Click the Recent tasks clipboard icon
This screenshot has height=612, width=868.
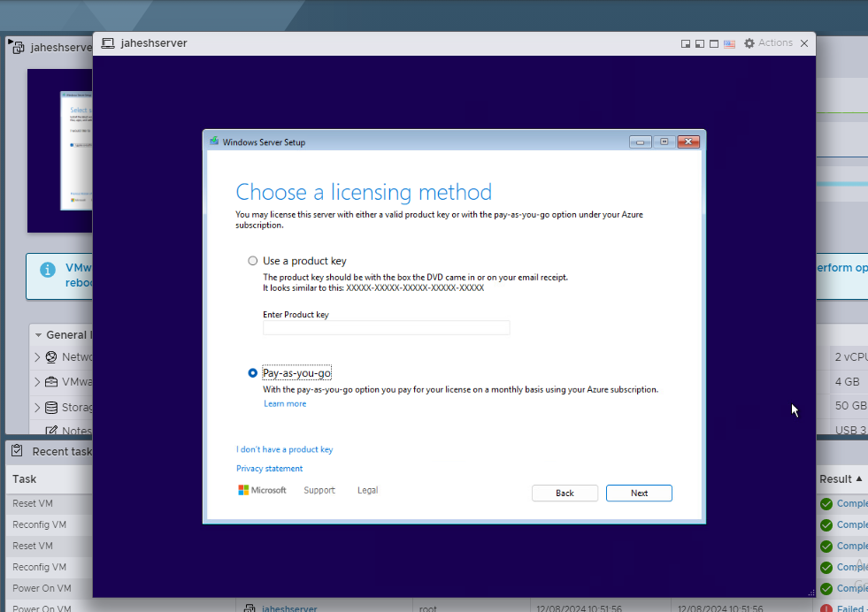point(17,451)
